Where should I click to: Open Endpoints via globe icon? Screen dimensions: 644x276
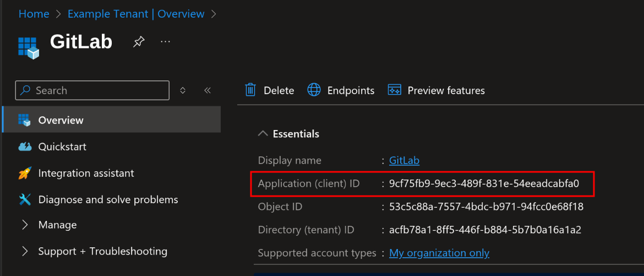pyautogui.click(x=314, y=90)
